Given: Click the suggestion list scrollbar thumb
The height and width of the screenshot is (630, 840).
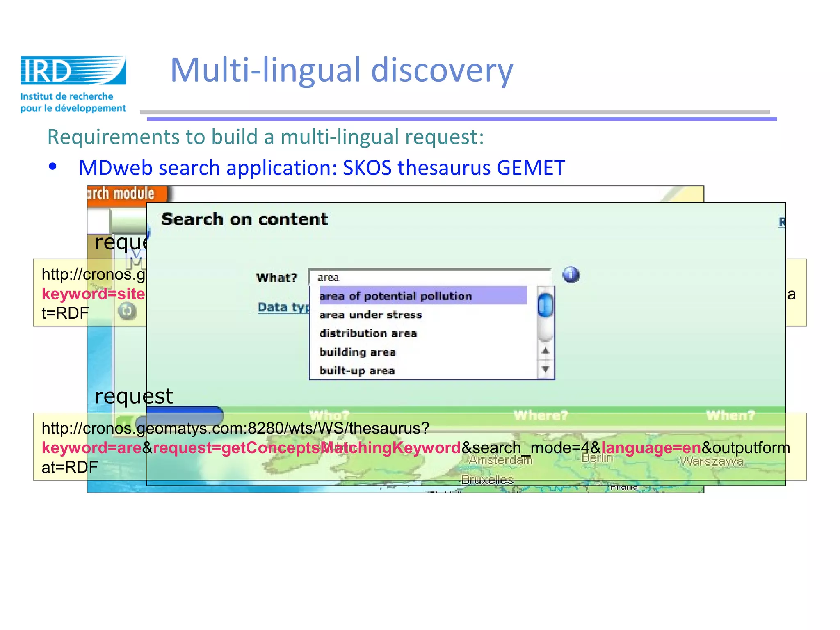Looking at the screenshot, I should [545, 306].
